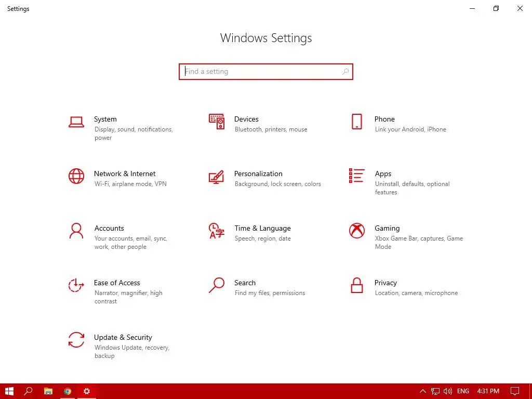
Task: Click the Search magnifier category icon
Action: point(217,285)
